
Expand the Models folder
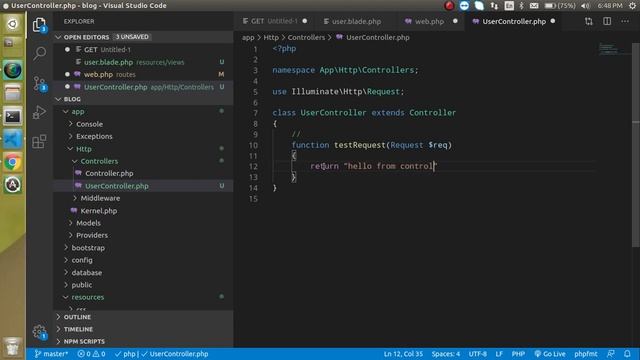[x=143, y=223]
